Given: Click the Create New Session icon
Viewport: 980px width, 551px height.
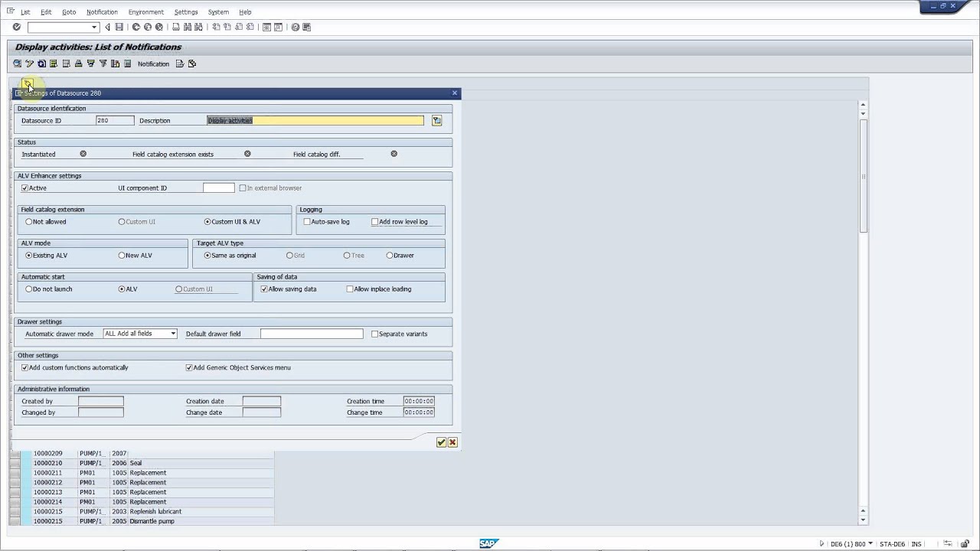Looking at the screenshot, I should (266, 27).
